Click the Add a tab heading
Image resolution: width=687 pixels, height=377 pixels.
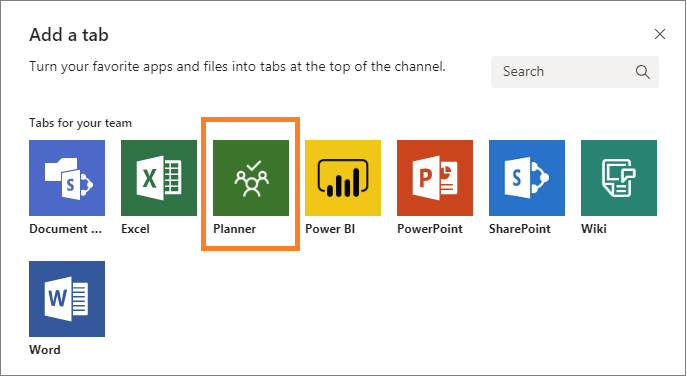click(x=69, y=35)
